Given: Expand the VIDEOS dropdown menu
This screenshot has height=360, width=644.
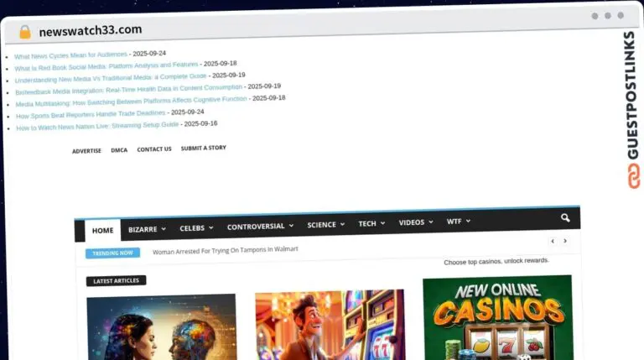Looking at the screenshot, I should (416, 222).
